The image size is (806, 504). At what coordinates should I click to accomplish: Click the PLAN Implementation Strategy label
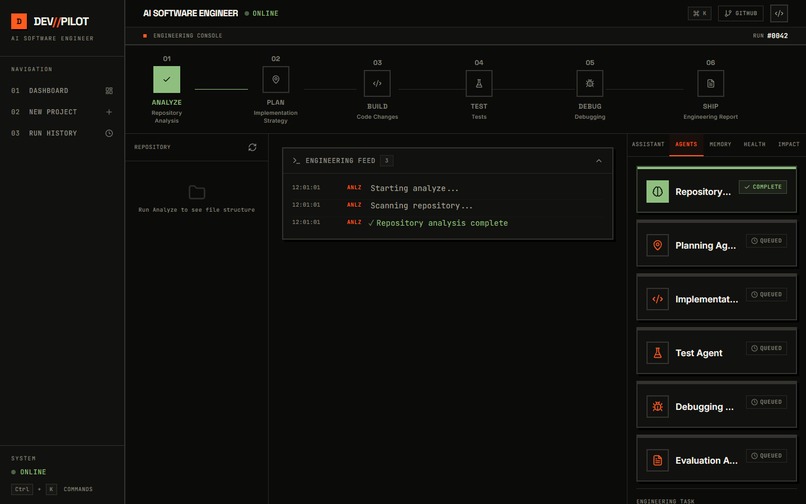pyautogui.click(x=276, y=112)
